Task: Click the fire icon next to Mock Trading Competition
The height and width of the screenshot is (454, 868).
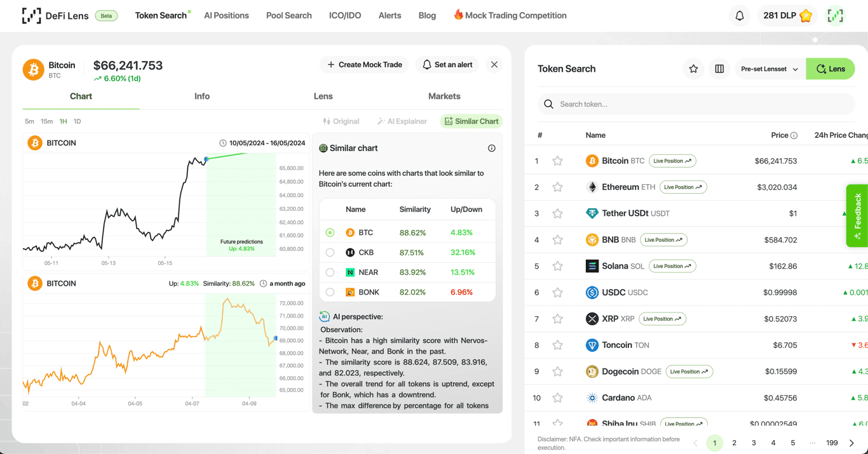Action: click(x=458, y=15)
